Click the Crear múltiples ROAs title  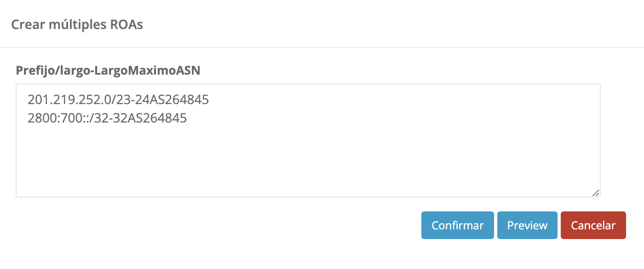tap(77, 24)
